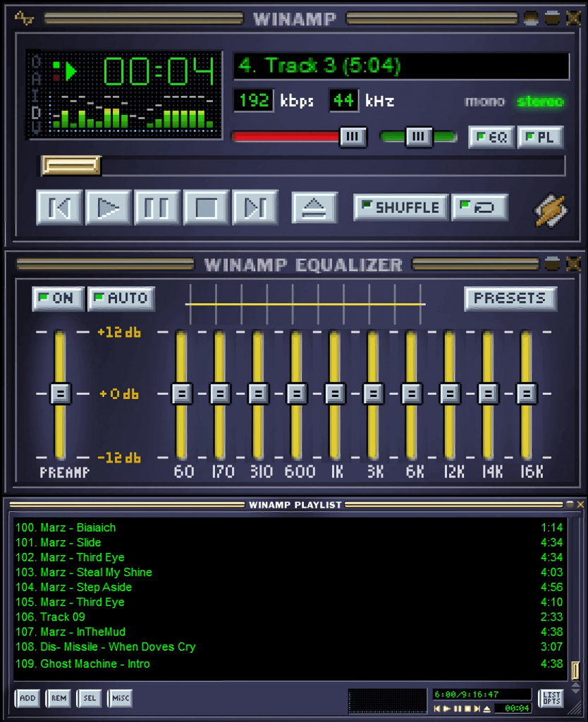Select playlist entry 102. Marz - Third Eye

click(x=289, y=557)
